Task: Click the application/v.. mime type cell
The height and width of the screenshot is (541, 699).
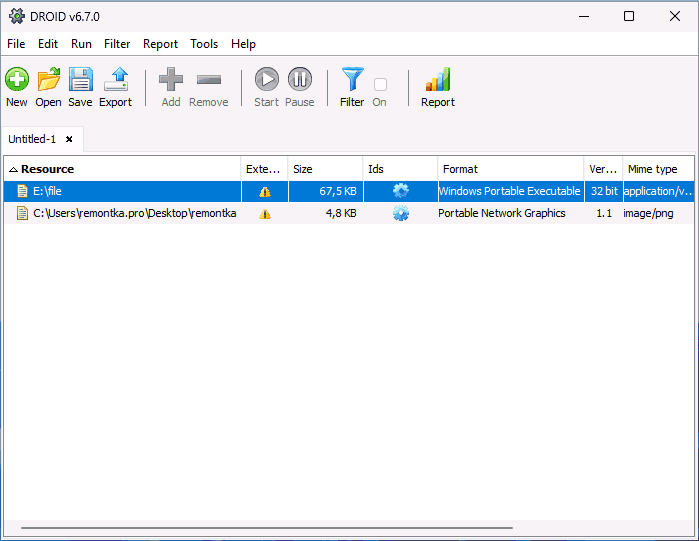Action: tap(658, 191)
